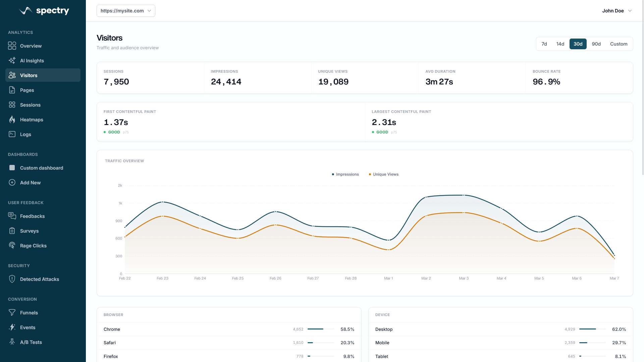Open AI Insights sparkle icon
Screen dimensions: 644x362
[x=12, y=61]
